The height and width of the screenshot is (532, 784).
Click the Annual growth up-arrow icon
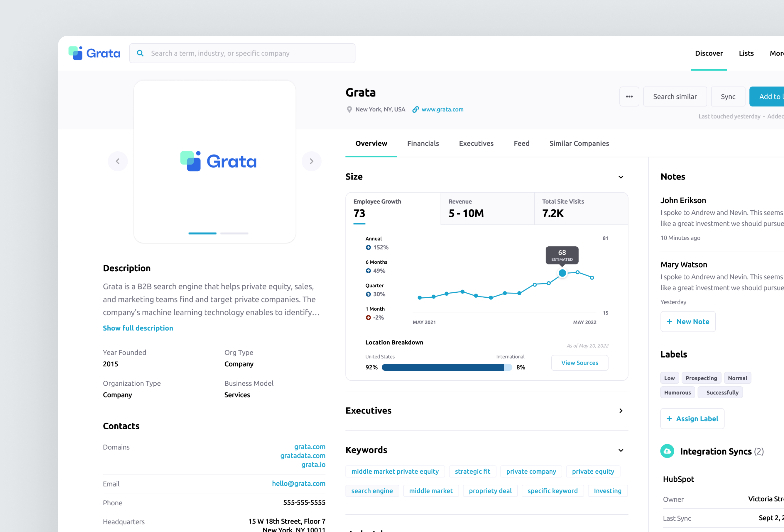tap(368, 248)
